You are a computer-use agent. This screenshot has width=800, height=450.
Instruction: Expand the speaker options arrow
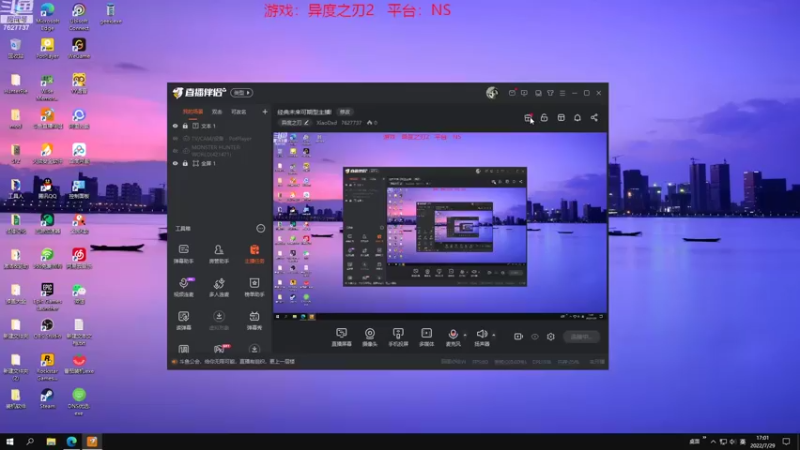coord(493,335)
